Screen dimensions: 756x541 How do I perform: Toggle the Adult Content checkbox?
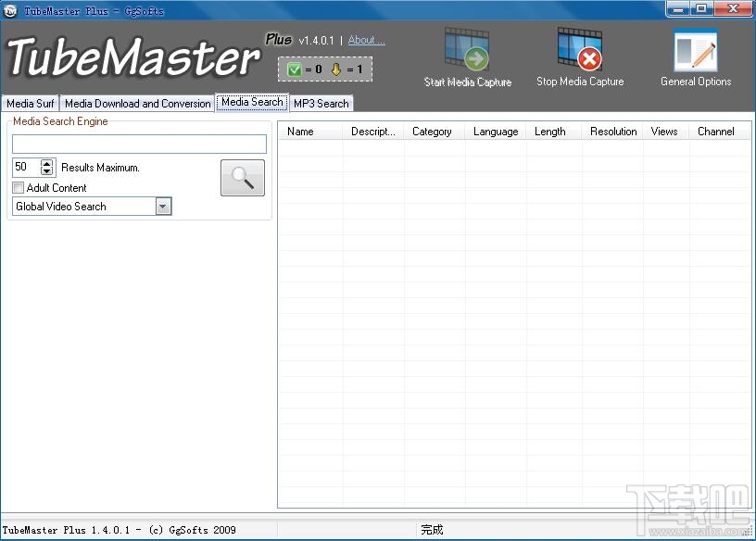point(19,187)
